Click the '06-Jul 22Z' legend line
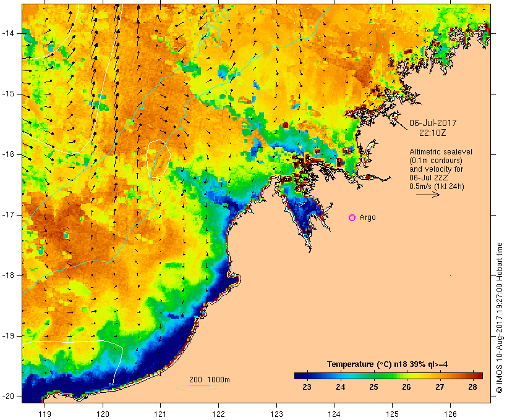507x420 pixels. click(x=428, y=178)
